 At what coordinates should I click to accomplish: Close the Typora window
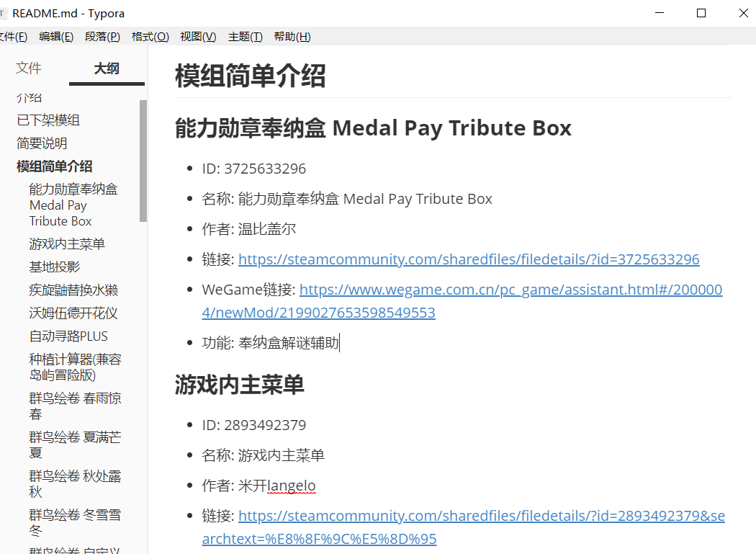point(744,13)
